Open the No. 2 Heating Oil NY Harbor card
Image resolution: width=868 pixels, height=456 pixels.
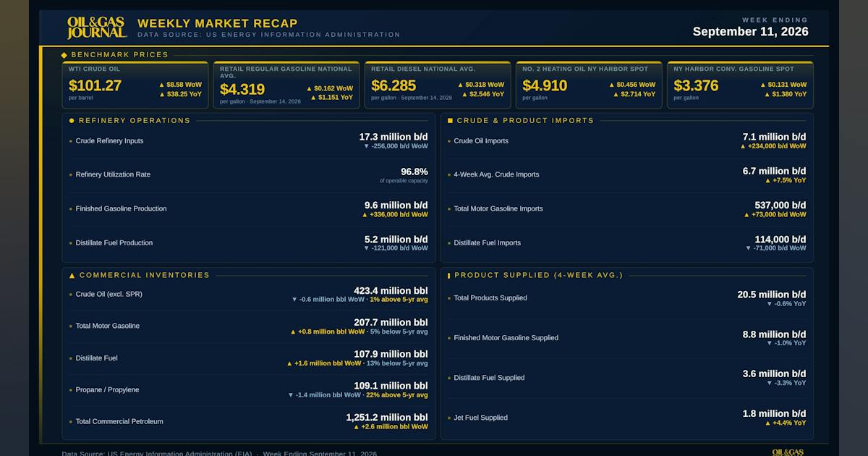click(589, 85)
